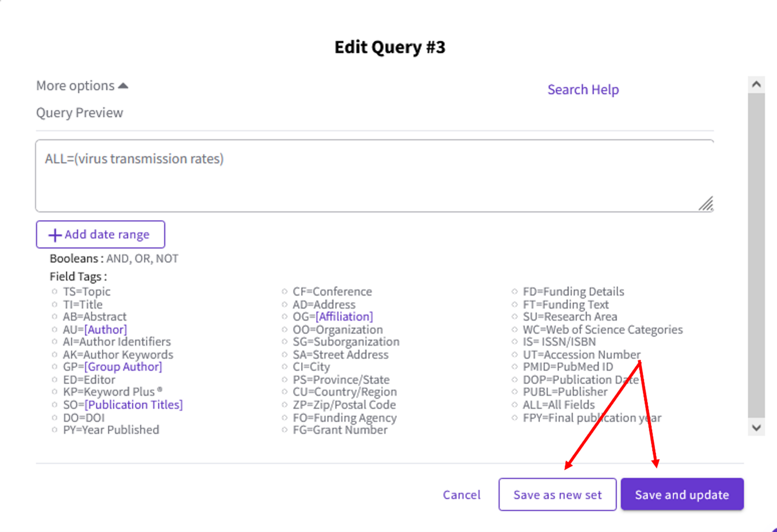Screen dimensions: 777x532
Task: Click the Add date range button
Action: tap(101, 234)
